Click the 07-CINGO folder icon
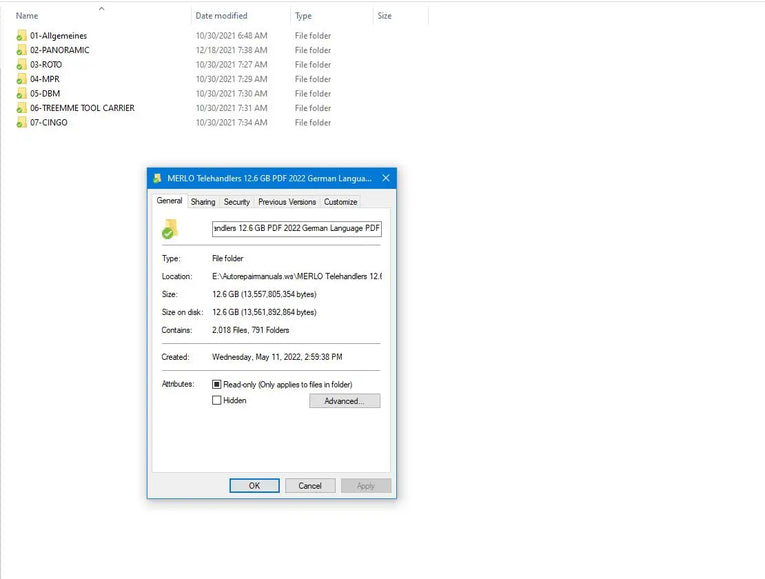This screenshot has width=765, height=579. click(21, 122)
